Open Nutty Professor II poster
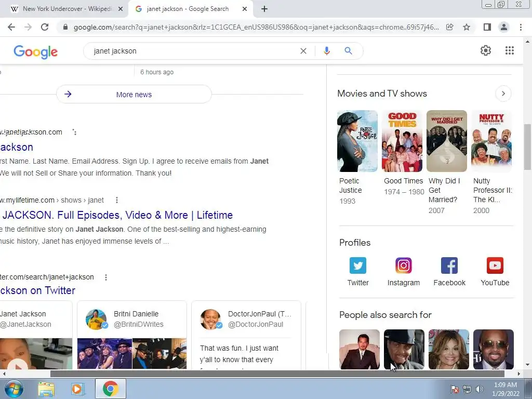Screen dimensions: 532x399 [x=491, y=141]
